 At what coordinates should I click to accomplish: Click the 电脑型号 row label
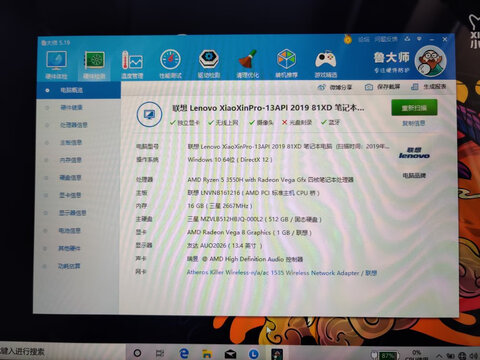tap(147, 146)
